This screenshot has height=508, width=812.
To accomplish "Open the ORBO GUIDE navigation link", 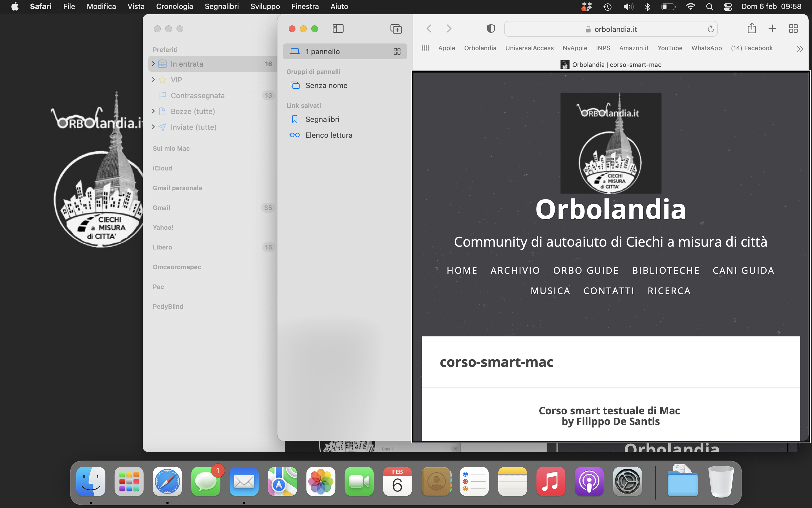I will (x=586, y=270).
